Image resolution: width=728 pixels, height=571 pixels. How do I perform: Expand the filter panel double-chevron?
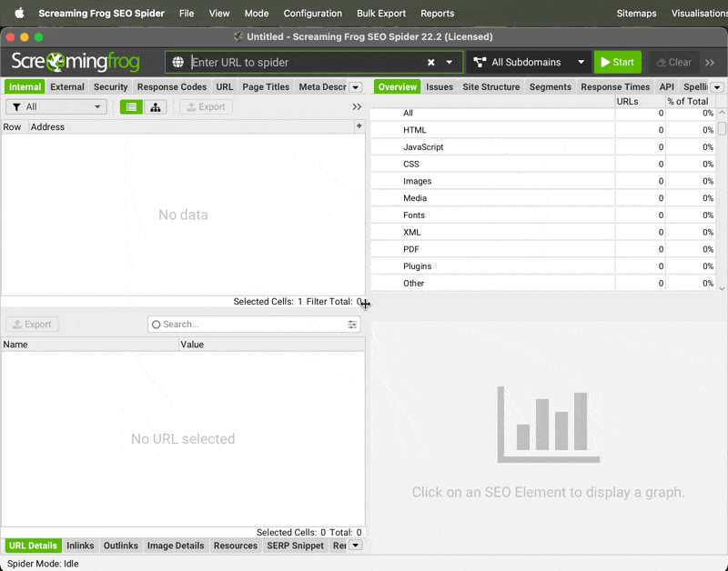(357, 107)
